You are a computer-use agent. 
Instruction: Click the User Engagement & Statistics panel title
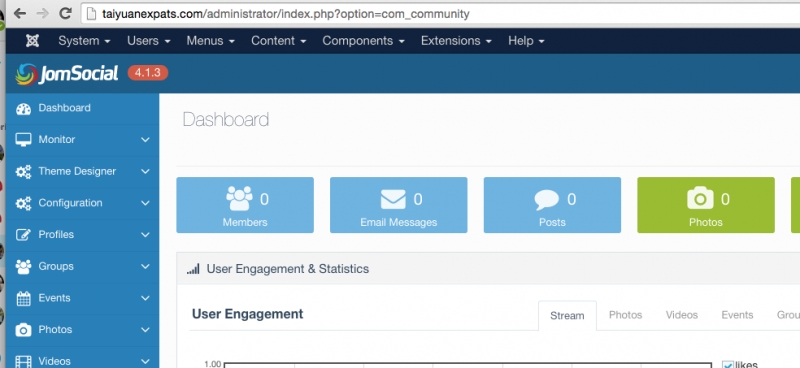[x=288, y=269]
